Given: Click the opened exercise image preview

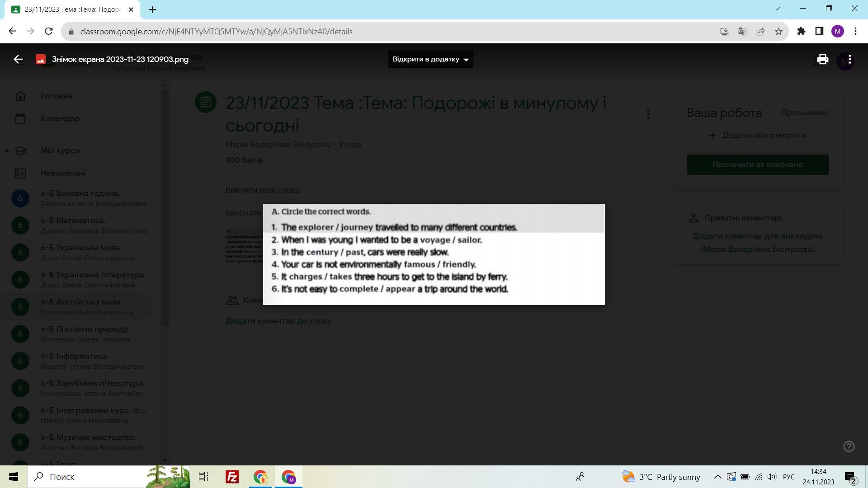Looking at the screenshot, I should point(434,254).
